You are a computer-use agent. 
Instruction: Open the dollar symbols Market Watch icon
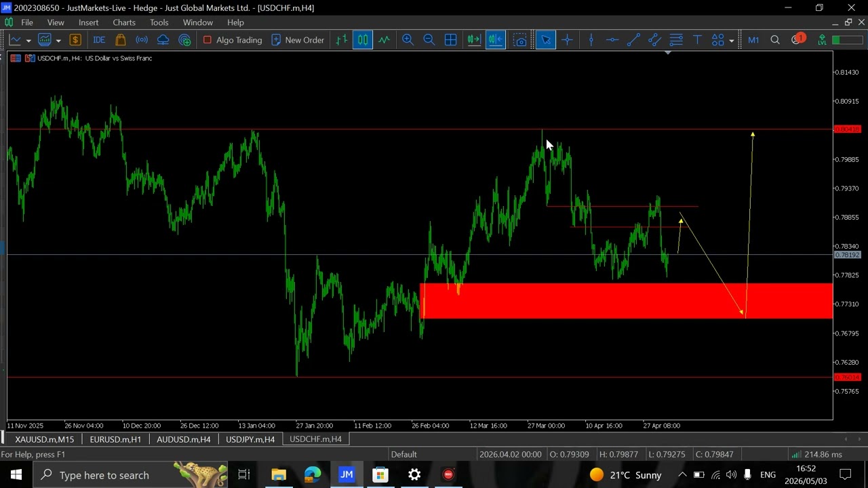point(75,40)
